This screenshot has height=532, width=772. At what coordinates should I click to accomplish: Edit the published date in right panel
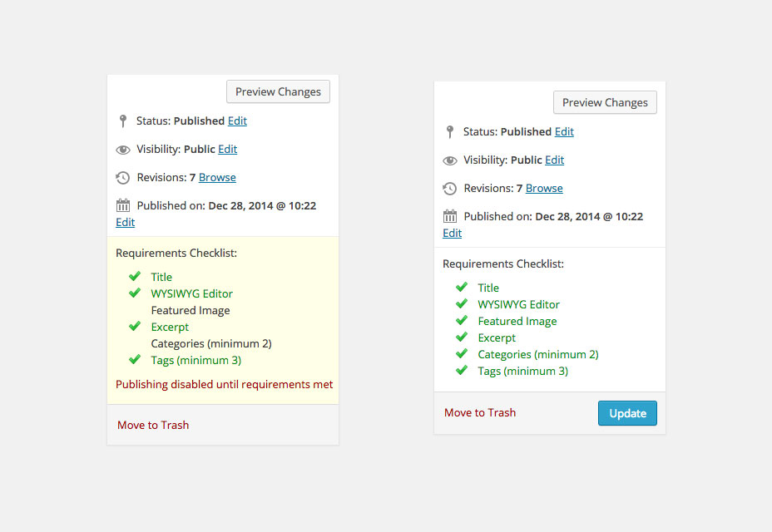pyautogui.click(x=452, y=234)
